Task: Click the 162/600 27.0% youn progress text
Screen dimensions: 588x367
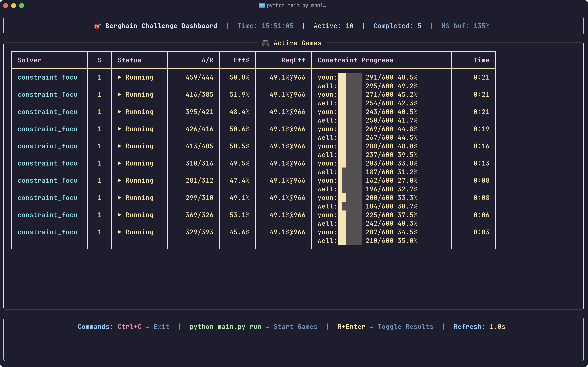Action: tap(392, 180)
